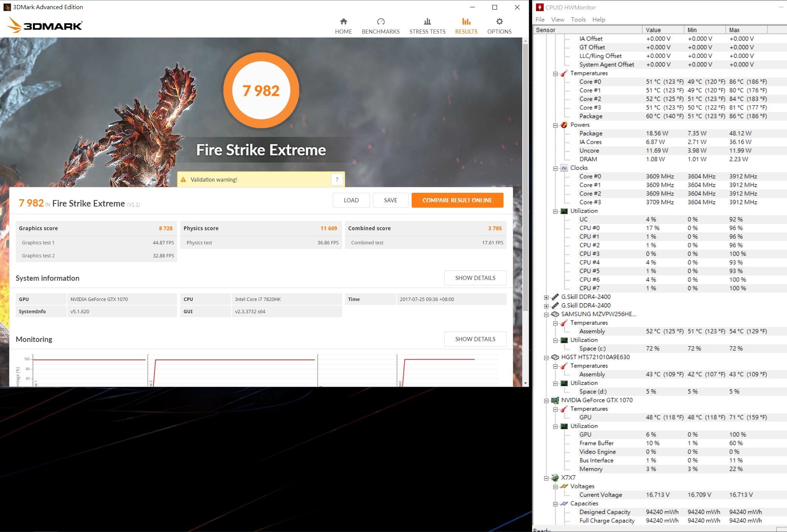
Task: Click the LOAD button
Action: click(351, 200)
